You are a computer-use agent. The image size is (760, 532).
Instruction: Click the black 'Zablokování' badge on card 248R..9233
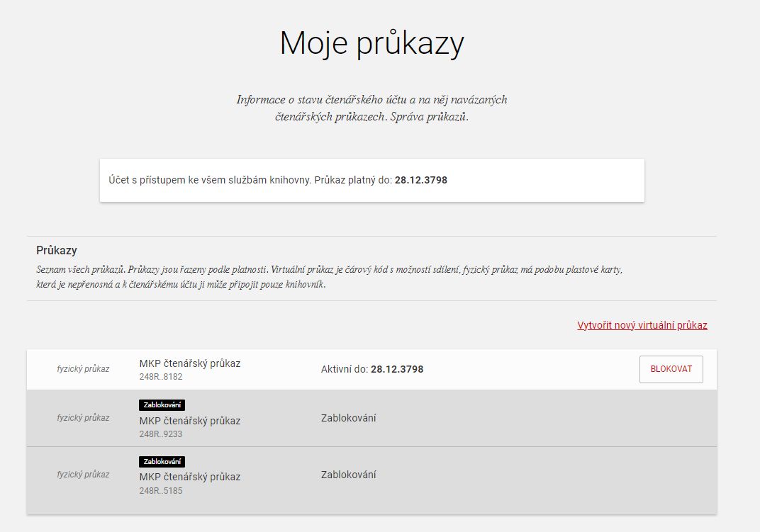coord(162,405)
